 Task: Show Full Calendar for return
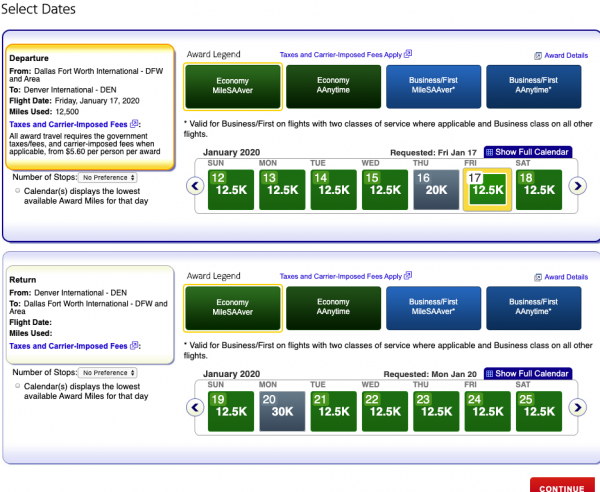[526, 373]
